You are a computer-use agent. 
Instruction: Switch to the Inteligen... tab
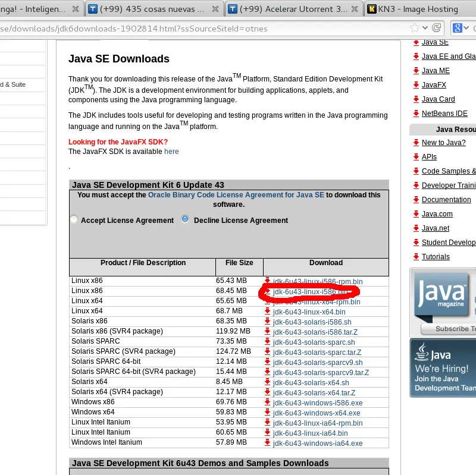pyautogui.click(x=41, y=9)
